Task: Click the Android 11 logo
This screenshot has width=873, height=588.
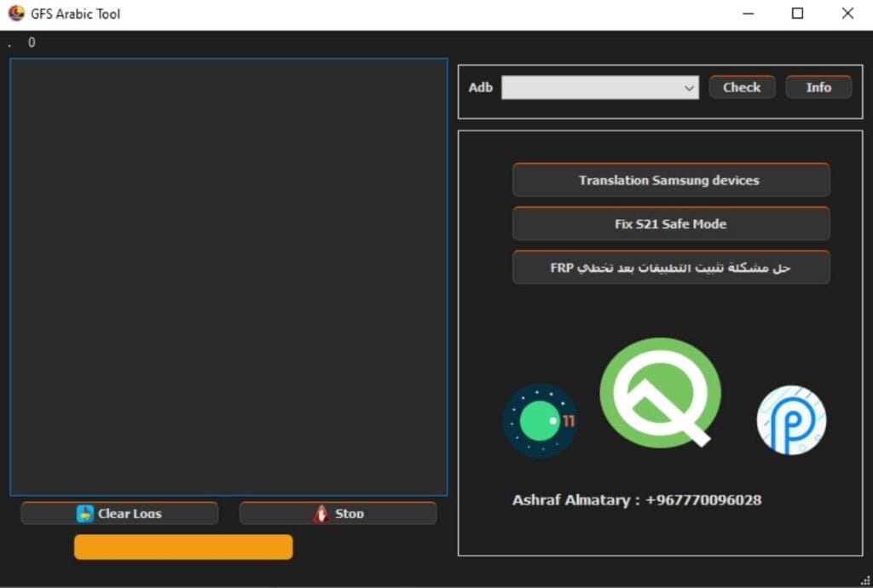Action: pos(540,421)
